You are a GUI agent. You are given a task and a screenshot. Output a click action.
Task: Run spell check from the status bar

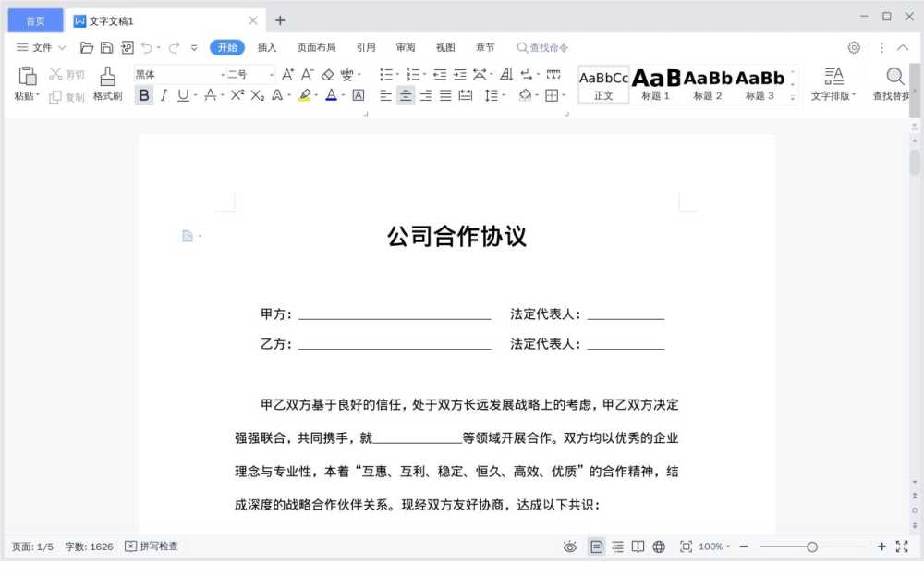152,547
